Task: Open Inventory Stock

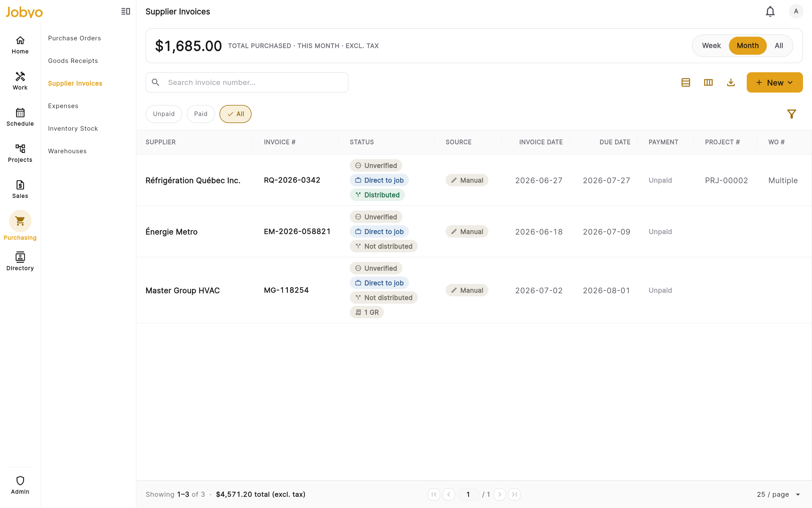Action: coord(73,128)
